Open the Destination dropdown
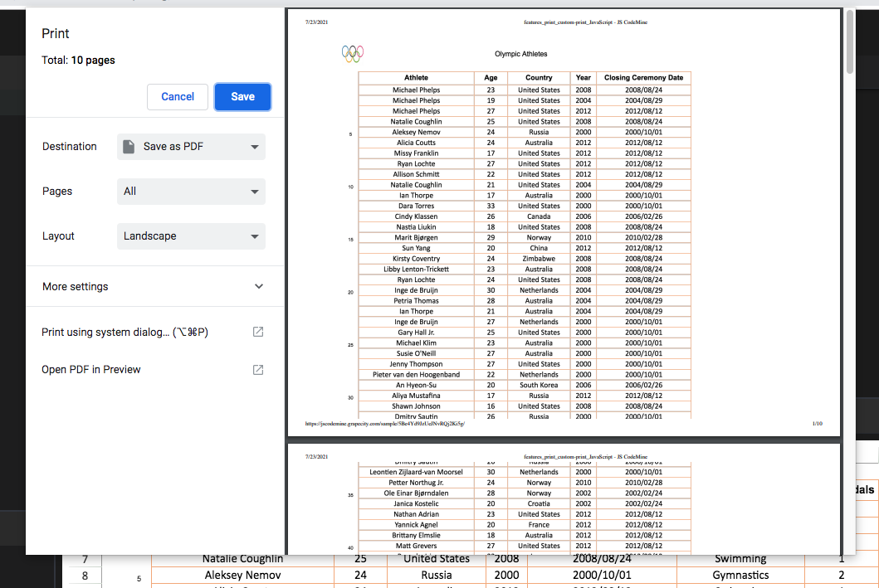 191,146
